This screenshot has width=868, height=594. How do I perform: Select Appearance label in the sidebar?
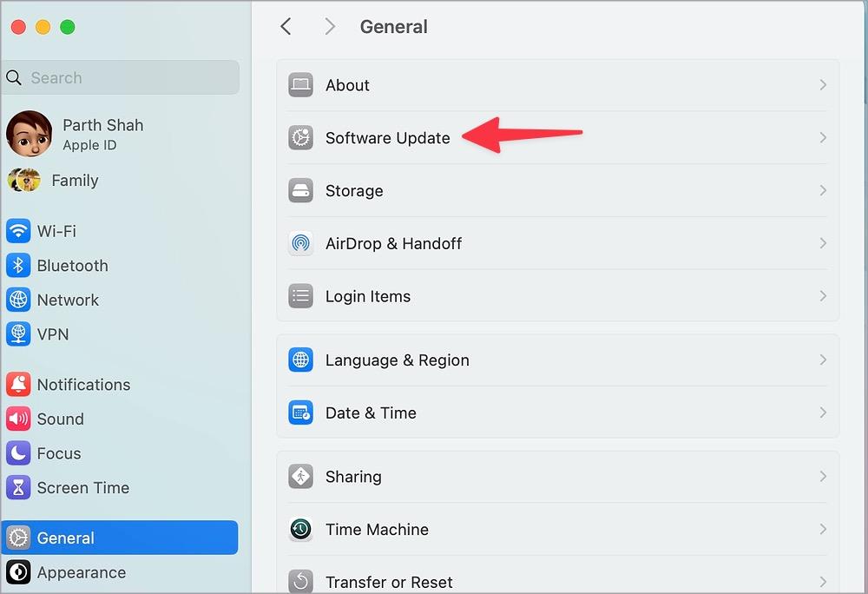(82, 572)
